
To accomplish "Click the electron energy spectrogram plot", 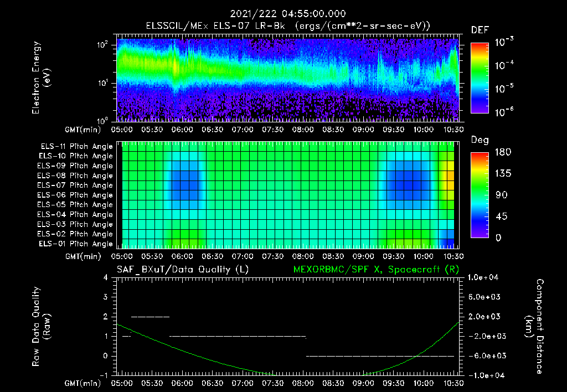I will tap(288, 79).
